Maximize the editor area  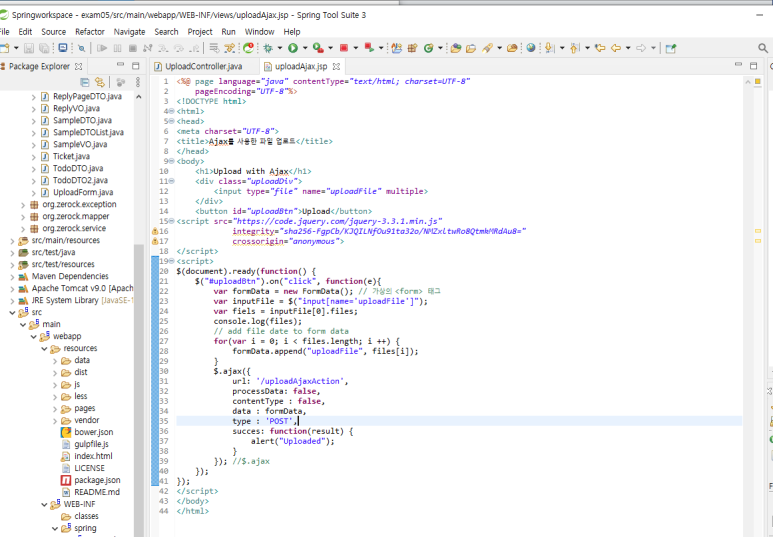click(753, 65)
